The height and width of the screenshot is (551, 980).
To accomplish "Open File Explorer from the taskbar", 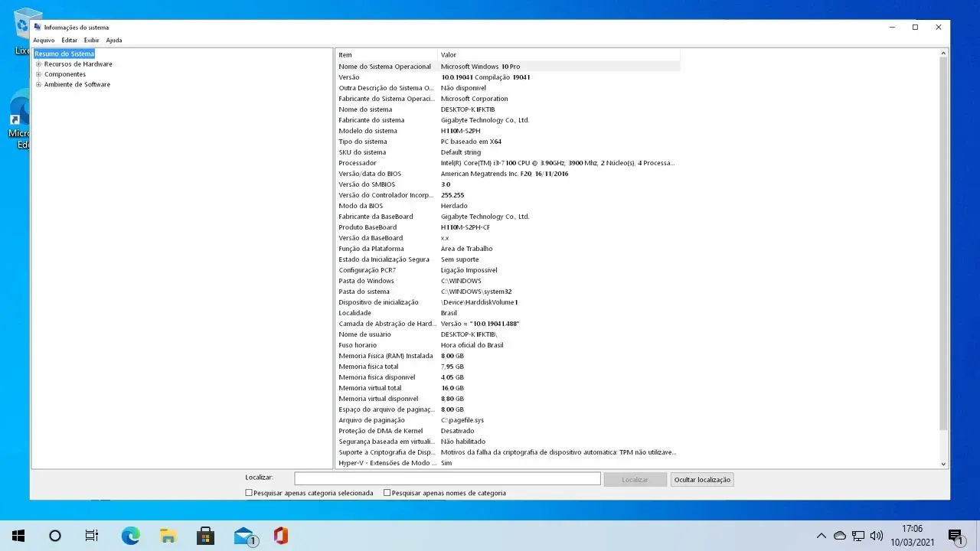I will 168,536.
